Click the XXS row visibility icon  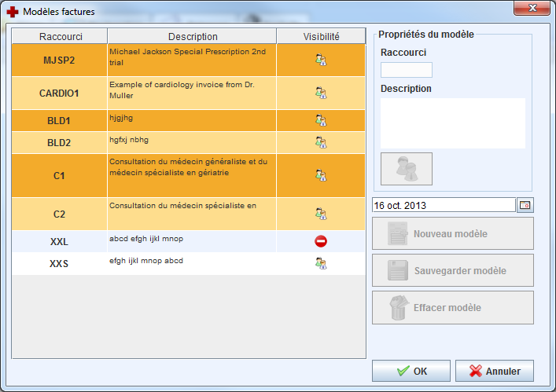321,263
